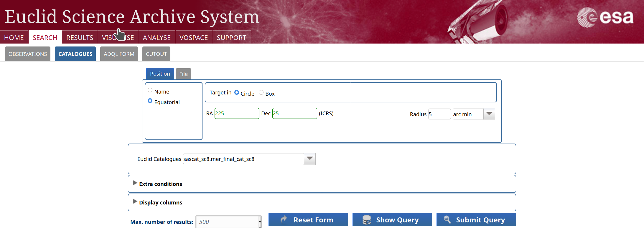644x238 pixels.
Task: Open the RESULTS menu tab
Action: [x=80, y=38]
